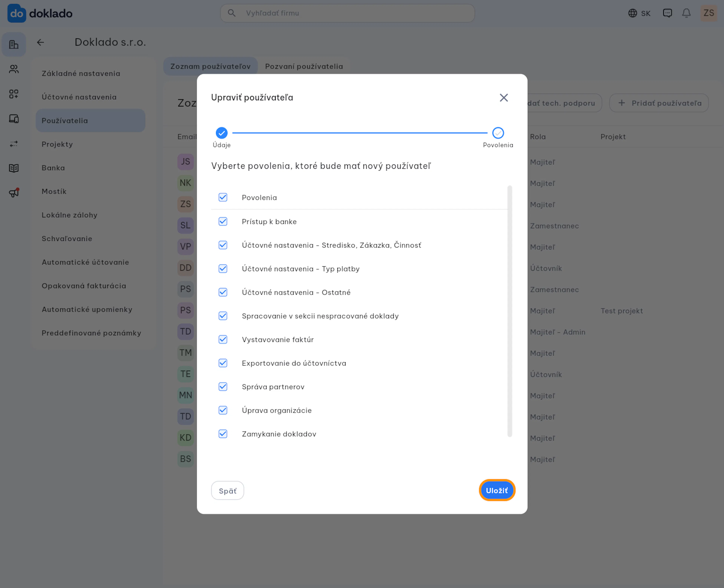The image size is (724, 588).
Task: Toggle Zamykanie dokladov checkbox
Action: coord(223,434)
